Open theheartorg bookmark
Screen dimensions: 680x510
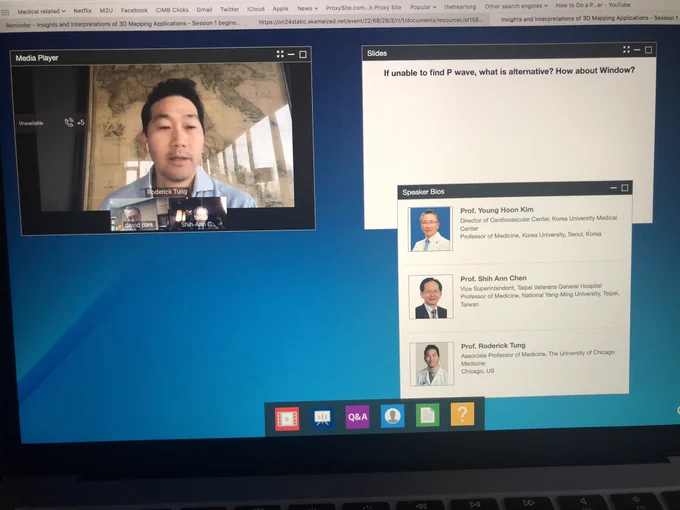pos(460,7)
